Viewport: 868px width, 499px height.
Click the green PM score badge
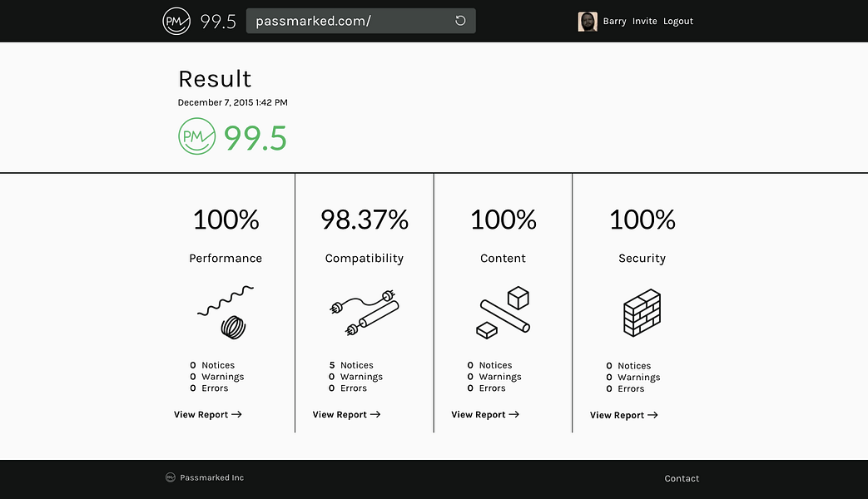click(196, 136)
